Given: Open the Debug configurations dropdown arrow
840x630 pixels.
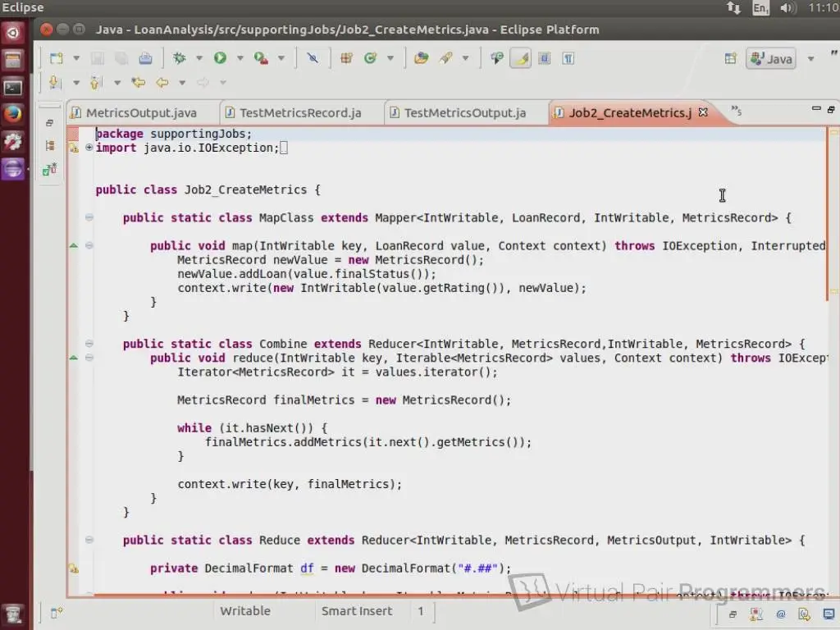Looking at the screenshot, I should click(x=199, y=58).
